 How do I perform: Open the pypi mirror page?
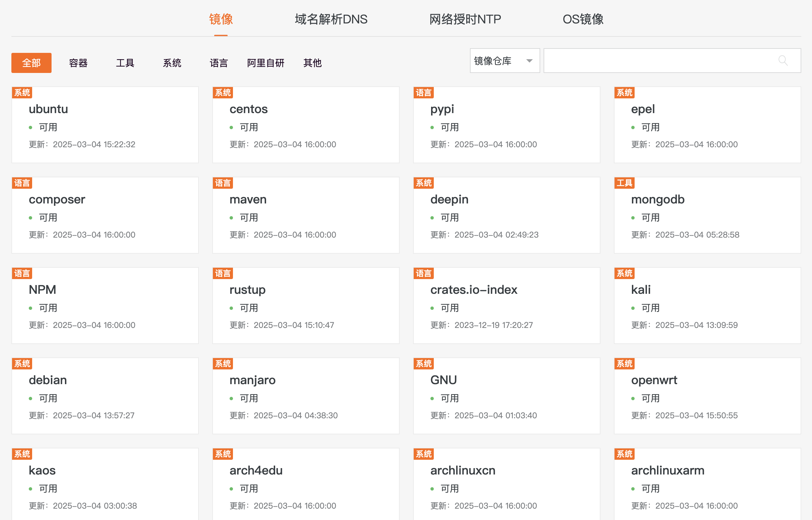(x=442, y=109)
